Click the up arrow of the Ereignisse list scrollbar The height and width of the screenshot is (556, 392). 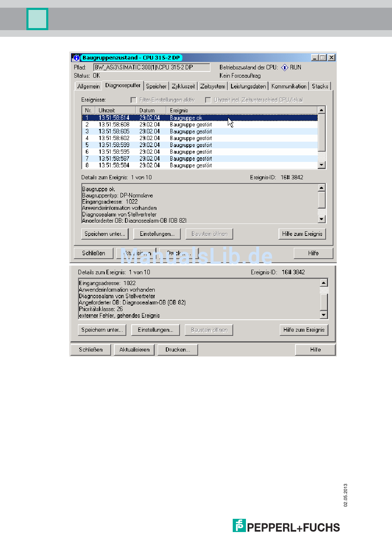coord(322,110)
